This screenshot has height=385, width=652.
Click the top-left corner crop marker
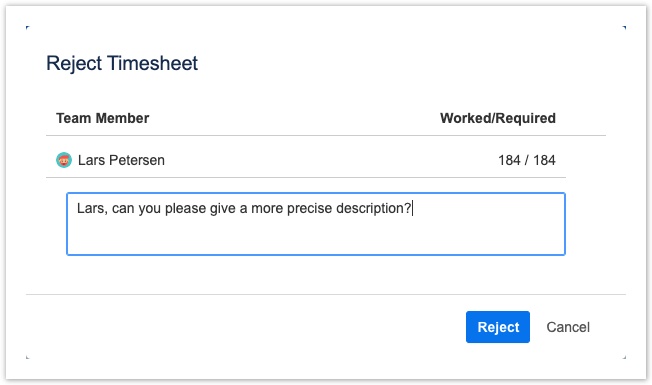(x=27, y=27)
